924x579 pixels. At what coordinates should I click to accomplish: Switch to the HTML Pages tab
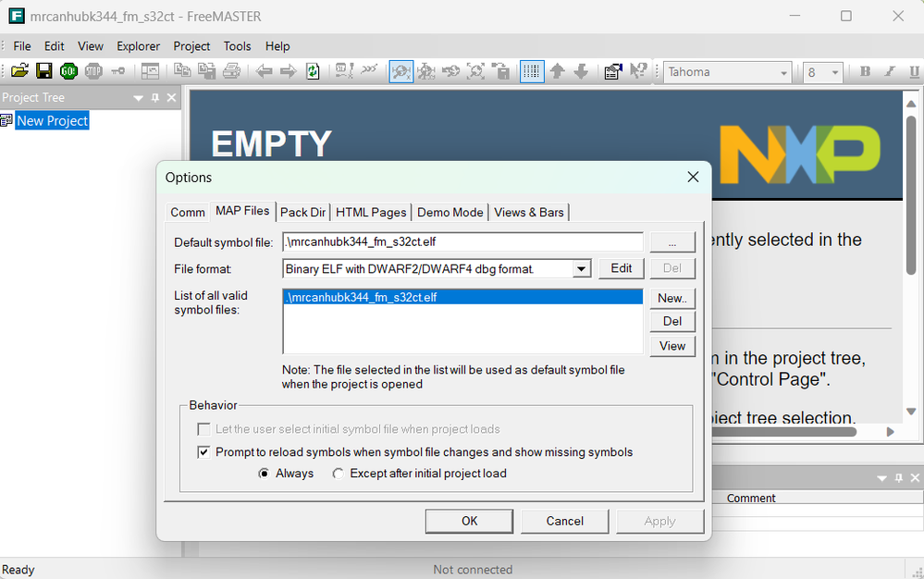click(371, 213)
